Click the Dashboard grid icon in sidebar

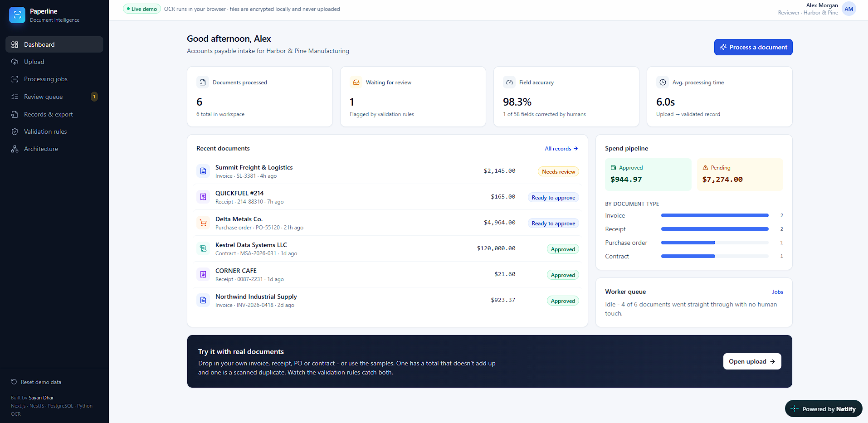(15, 44)
